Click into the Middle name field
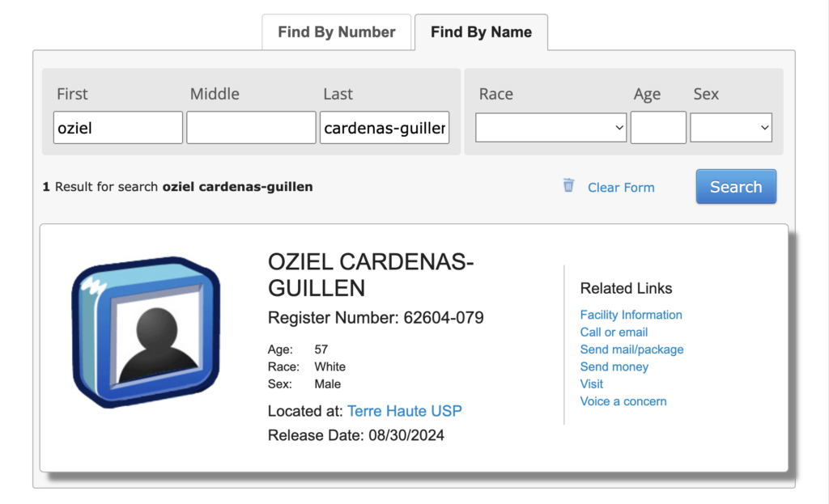Image resolution: width=829 pixels, height=504 pixels. (x=251, y=128)
